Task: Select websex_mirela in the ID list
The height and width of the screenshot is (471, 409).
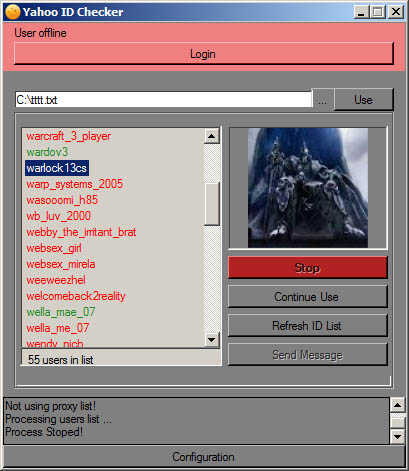Action: pos(61,264)
